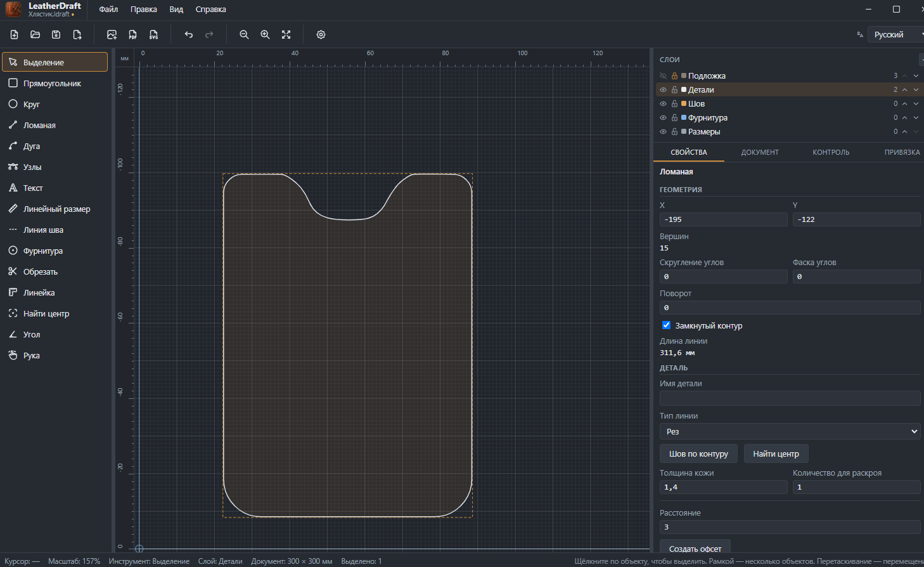
Task: Fit the drawing to the screen
Action: 286,35
